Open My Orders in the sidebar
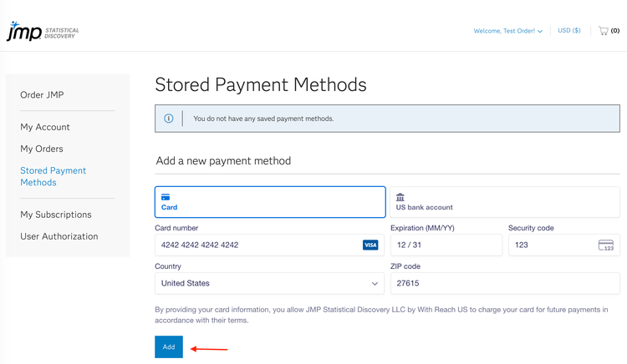 click(x=42, y=149)
